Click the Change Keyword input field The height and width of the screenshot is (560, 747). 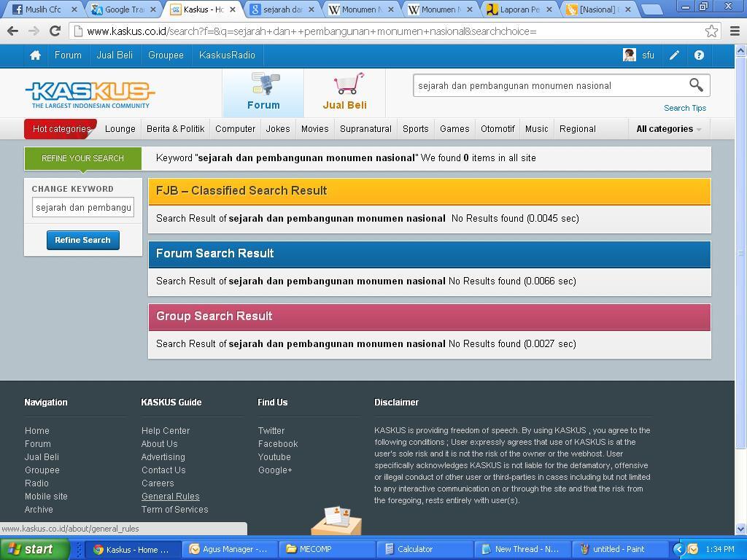click(x=83, y=208)
